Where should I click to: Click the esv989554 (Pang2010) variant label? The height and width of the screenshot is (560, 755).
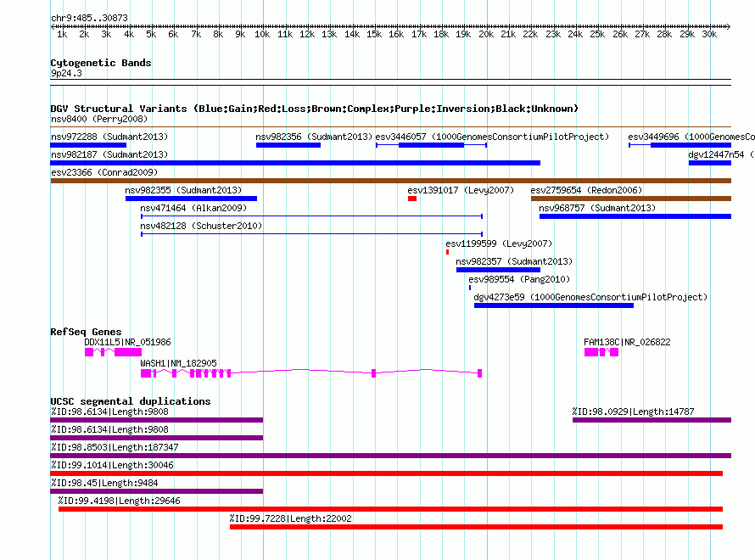point(519,279)
